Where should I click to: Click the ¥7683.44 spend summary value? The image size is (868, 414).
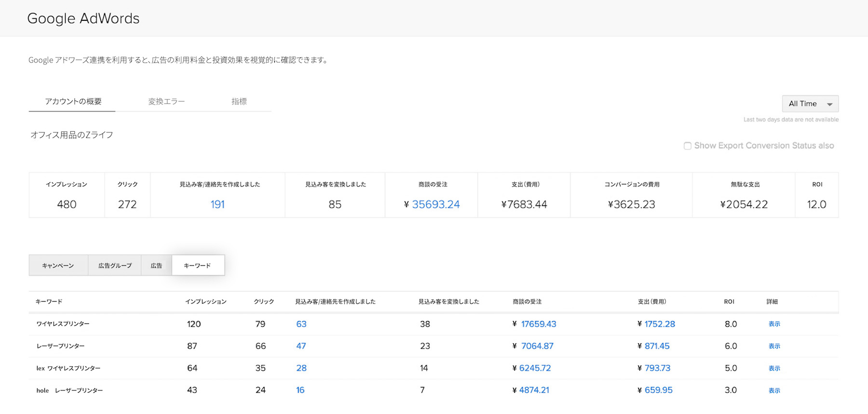point(524,205)
